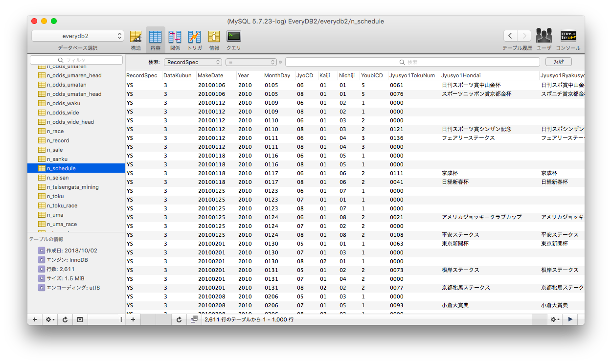612x364 pixels.
Task: Sort by YoubiCD column header
Action: point(373,75)
